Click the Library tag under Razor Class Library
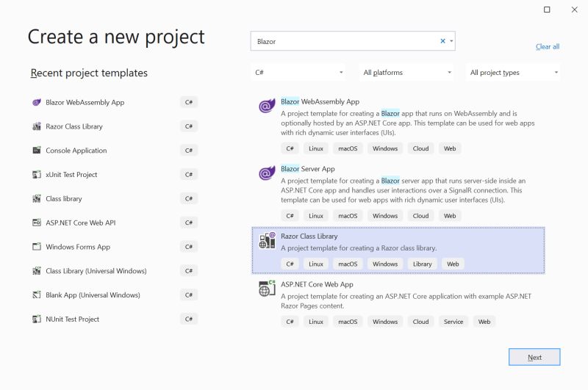This screenshot has height=390, width=588. coord(422,264)
